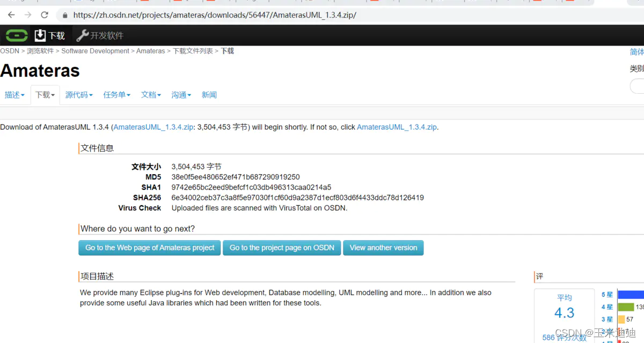Click Amateras breadcrumb link

pyautogui.click(x=151, y=51)
